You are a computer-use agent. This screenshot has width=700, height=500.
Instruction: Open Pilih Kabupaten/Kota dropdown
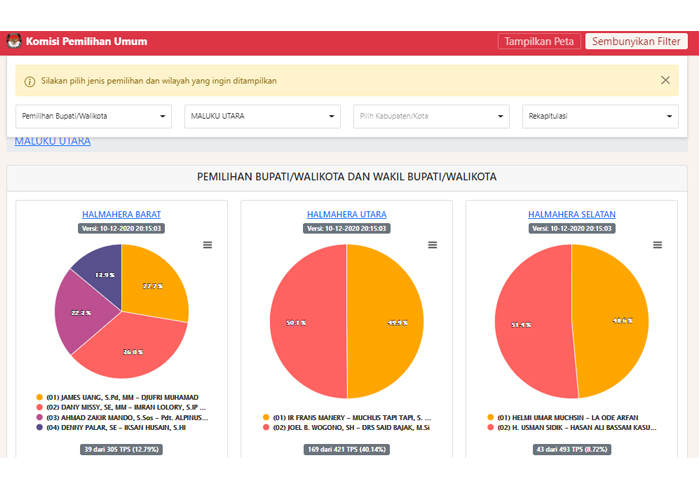[431, 116]
